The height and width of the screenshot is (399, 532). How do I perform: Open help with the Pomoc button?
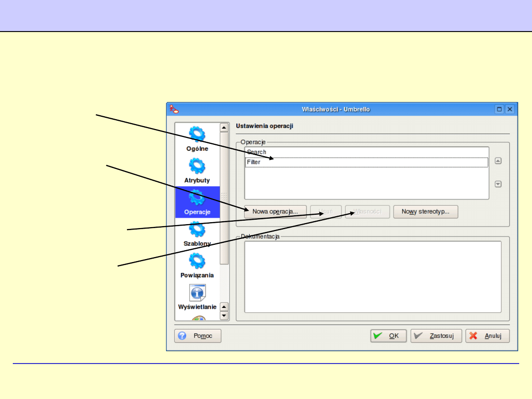[x=198, y=336]
